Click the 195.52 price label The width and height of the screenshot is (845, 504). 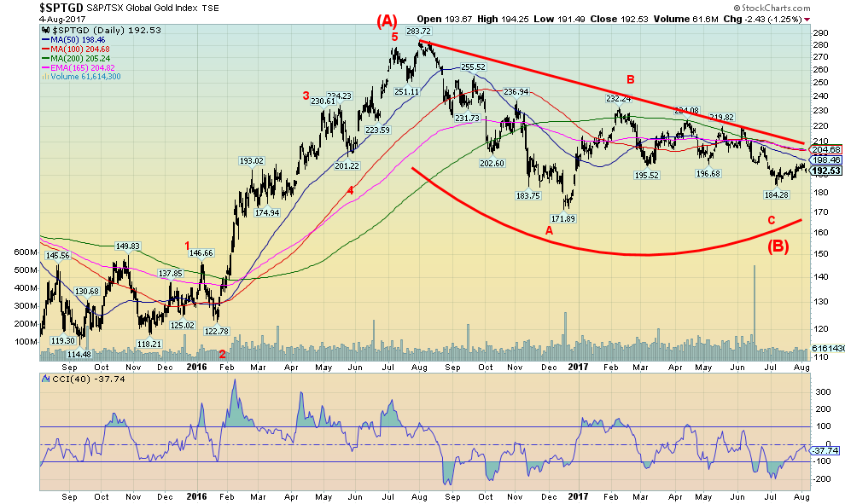pos(647,175)
